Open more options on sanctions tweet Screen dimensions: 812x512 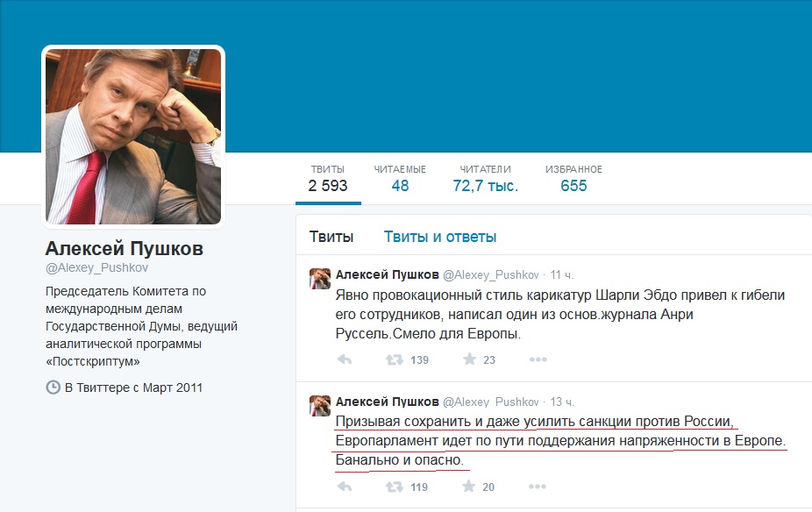(538, 486)
